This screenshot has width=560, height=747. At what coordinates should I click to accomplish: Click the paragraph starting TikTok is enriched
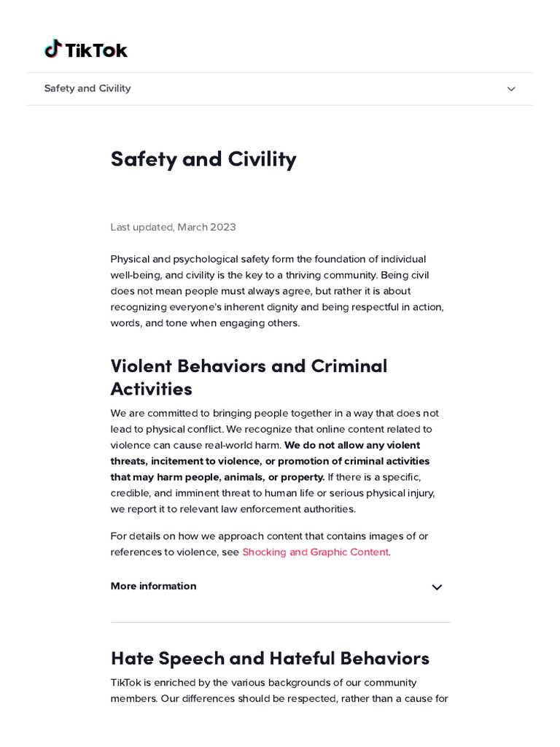279,691
